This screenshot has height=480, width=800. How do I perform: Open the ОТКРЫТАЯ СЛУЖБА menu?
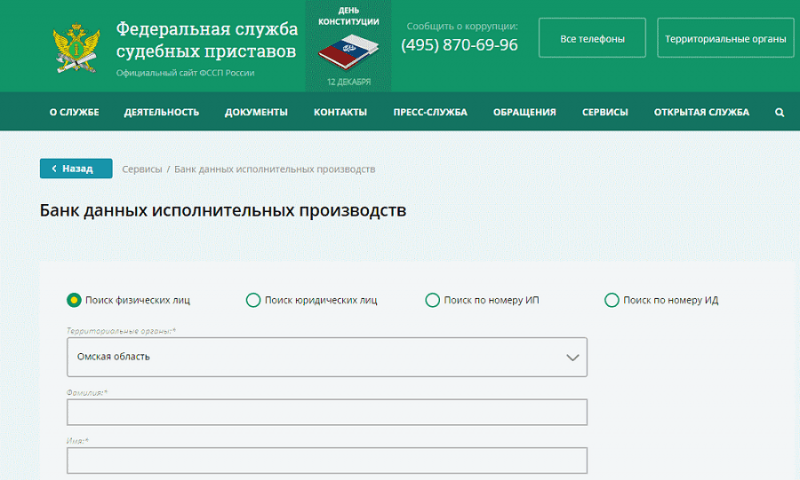point(702,112)
